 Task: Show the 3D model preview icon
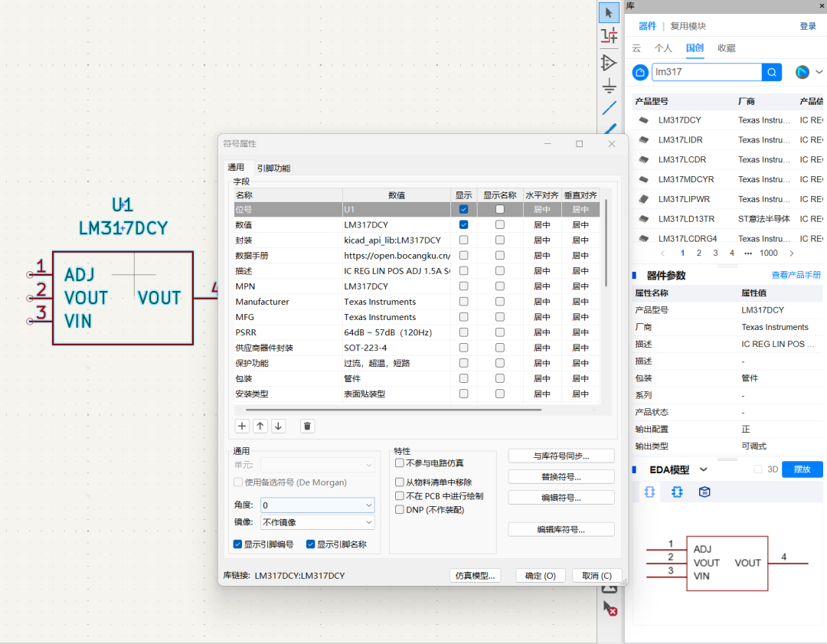pyautogui.click(x=704, y=492)
